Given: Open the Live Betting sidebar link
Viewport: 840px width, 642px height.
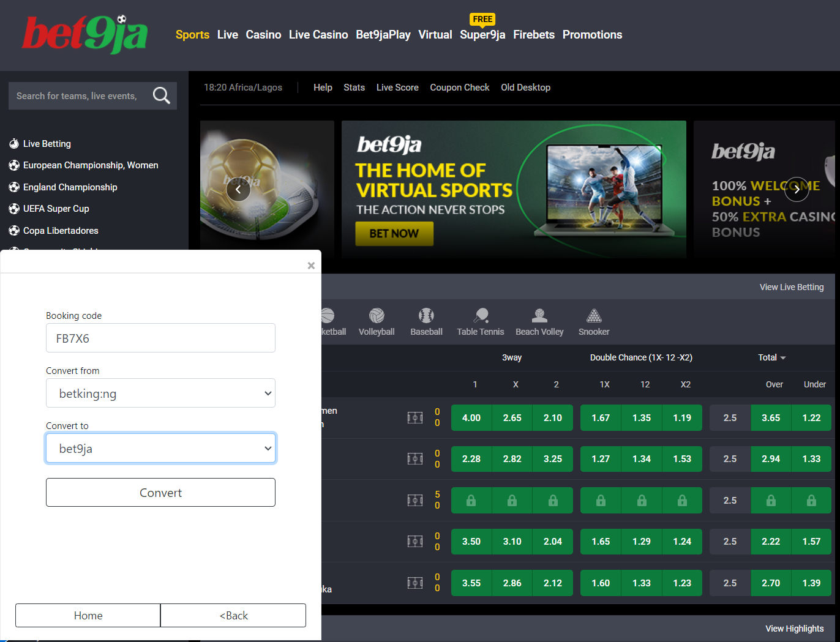Looking at the screenshot, I should point(47,144).
